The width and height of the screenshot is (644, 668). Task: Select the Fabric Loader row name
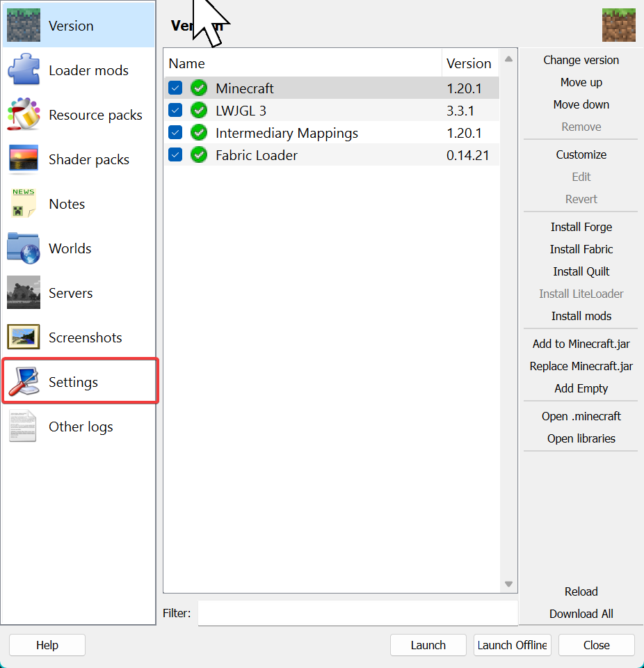(257, 155)
